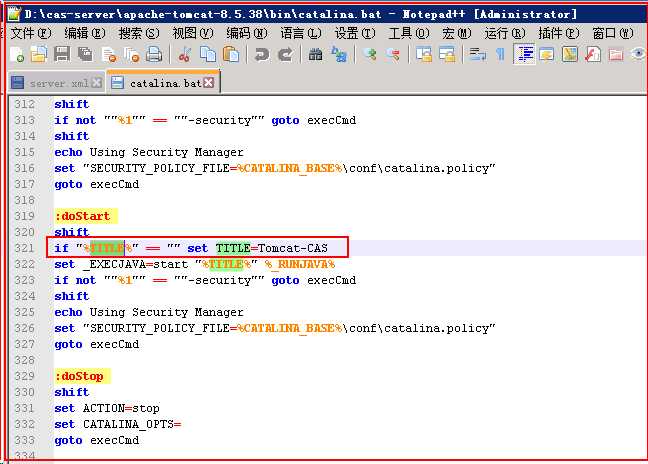This screenshot has width=648, height=464.
Task: Open Find with the binoculars icon
Action: pyautogui.click(x=315, y=55)
